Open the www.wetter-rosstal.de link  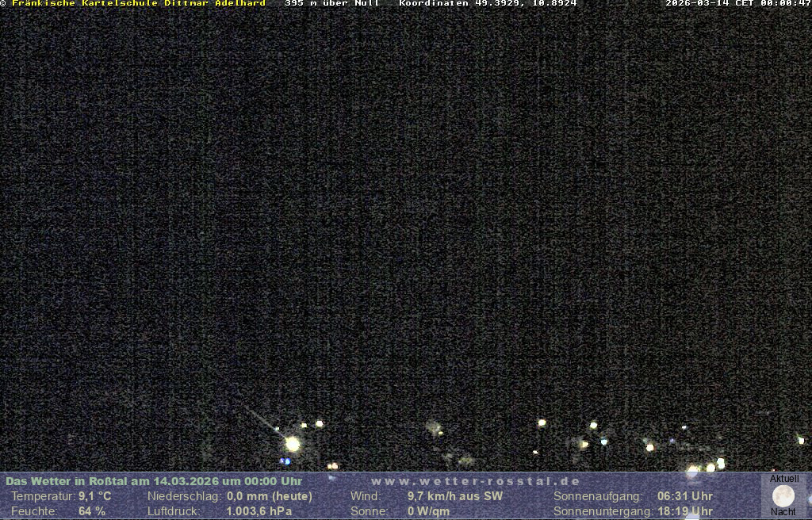click(476, 481)
